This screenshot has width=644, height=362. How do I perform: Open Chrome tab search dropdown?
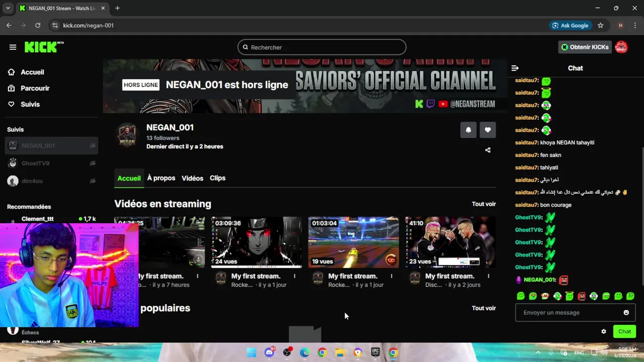click(x=8, y=8)
